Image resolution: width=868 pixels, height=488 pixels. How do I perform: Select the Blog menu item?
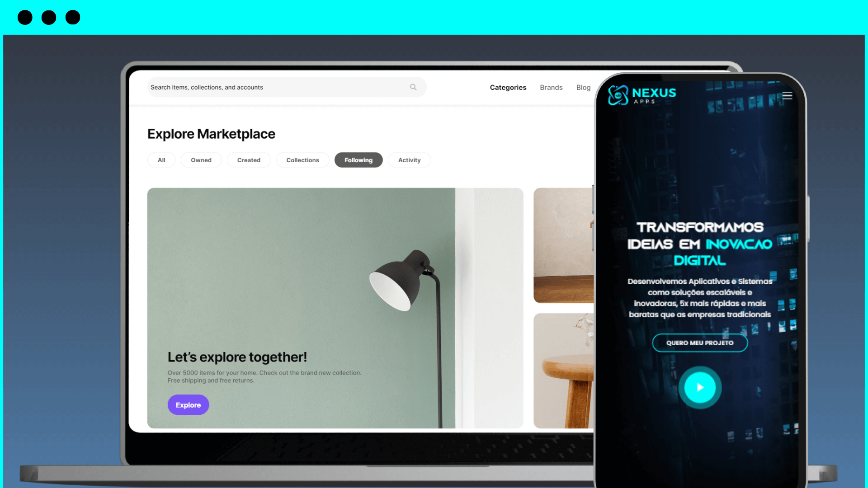click(583, 87)
